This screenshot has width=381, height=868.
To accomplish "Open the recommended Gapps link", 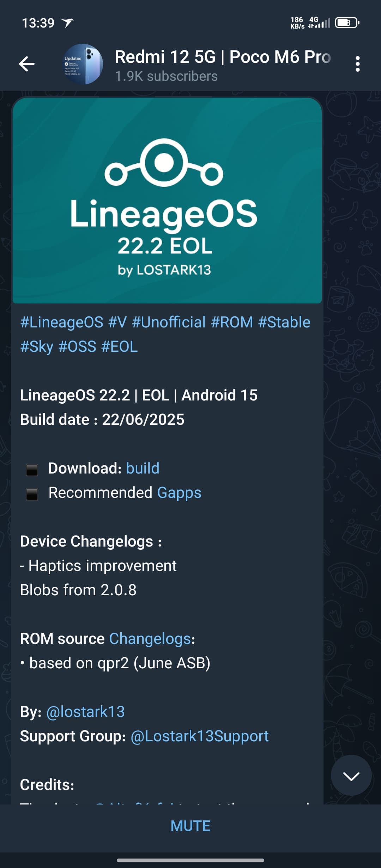I will tap(179, 493).
